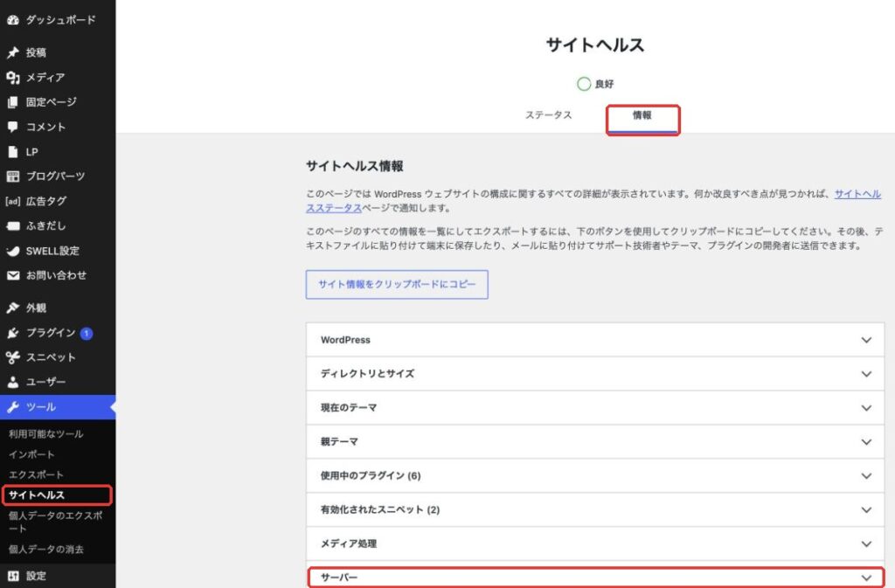Expand the サーバー section chevron
Image resolution: width=895 pixels, height=588 pixels.
(866, 578)
